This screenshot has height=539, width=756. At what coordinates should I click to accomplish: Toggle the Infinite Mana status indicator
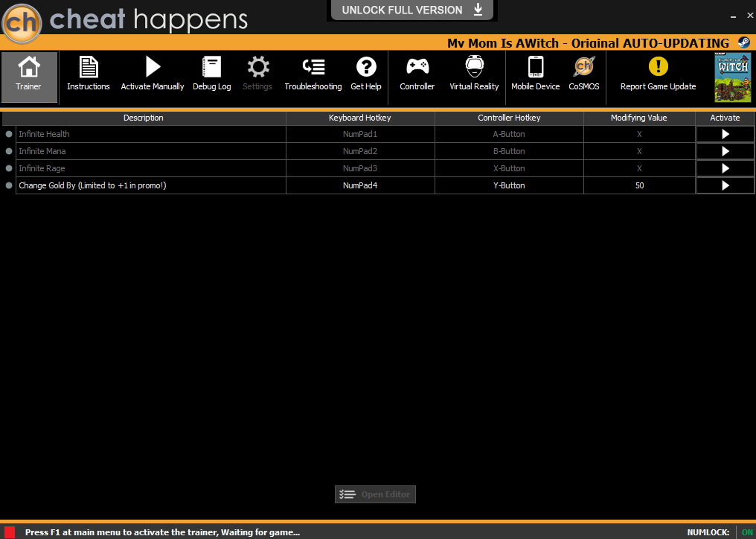9,152
